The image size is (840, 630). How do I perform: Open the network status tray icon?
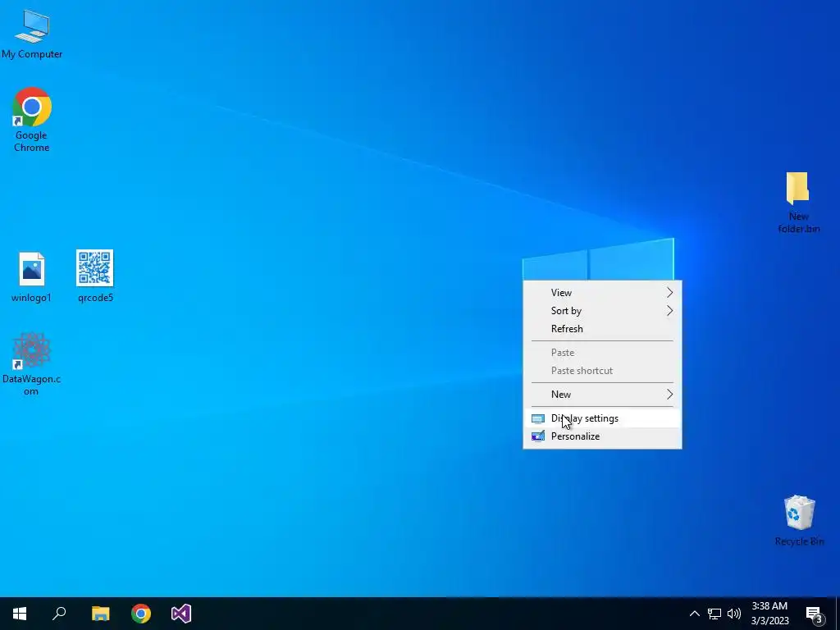(714, 614)
